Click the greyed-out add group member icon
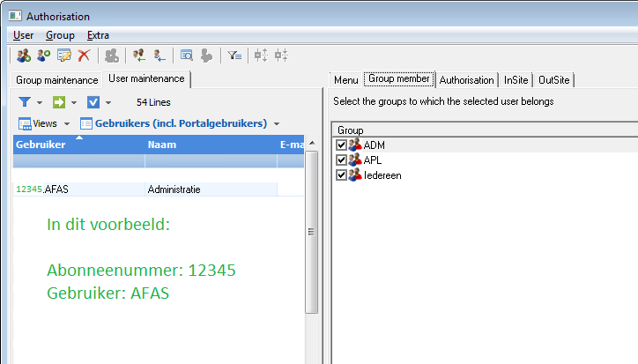Viewport: 638px width, 364px height. (x=112, y=56)
